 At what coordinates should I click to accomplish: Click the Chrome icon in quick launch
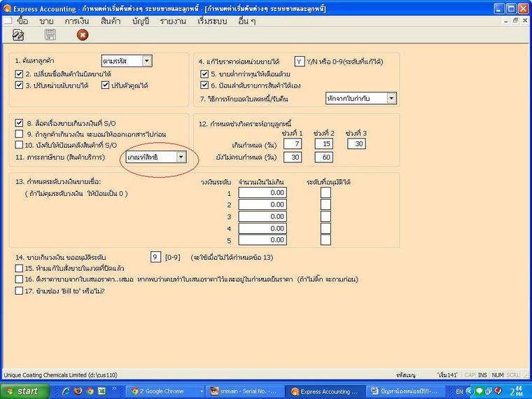[90, 391]
